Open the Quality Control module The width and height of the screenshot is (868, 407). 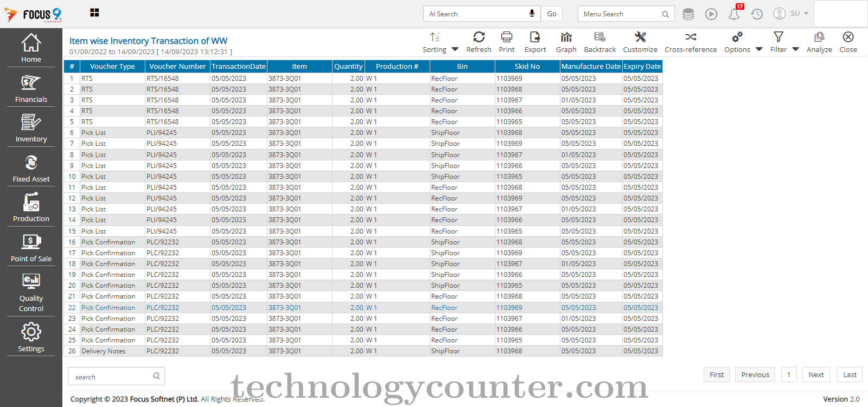[x=31, y=293]
